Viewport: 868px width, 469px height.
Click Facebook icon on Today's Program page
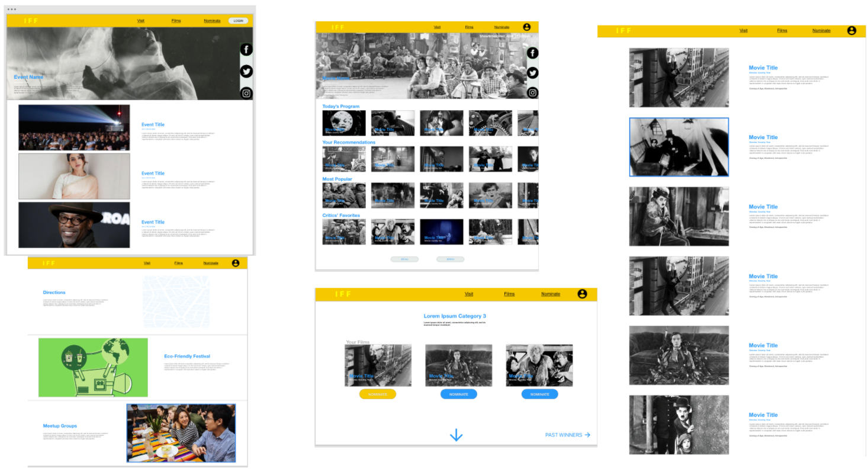pyautogui.click(x=532, y=53)
